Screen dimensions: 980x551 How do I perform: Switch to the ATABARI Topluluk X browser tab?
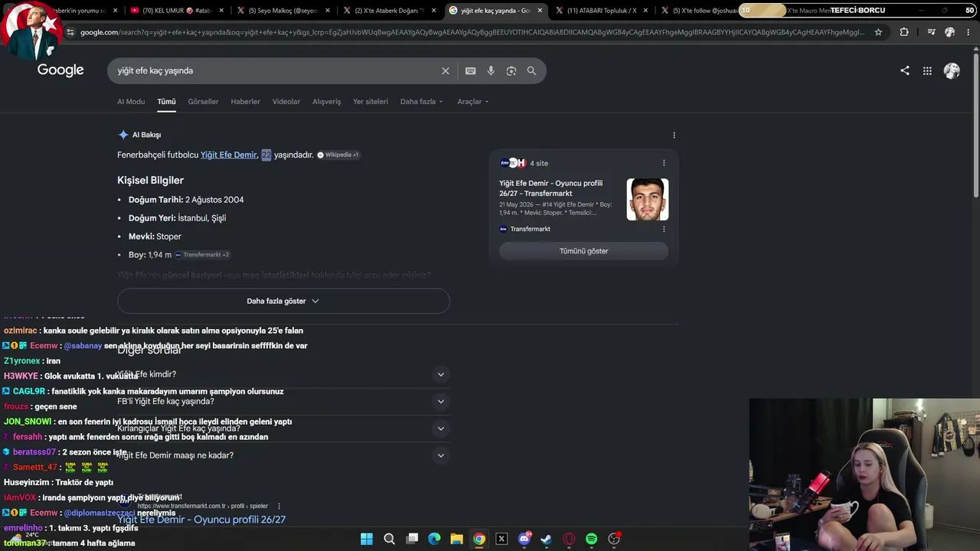point(601,11)
